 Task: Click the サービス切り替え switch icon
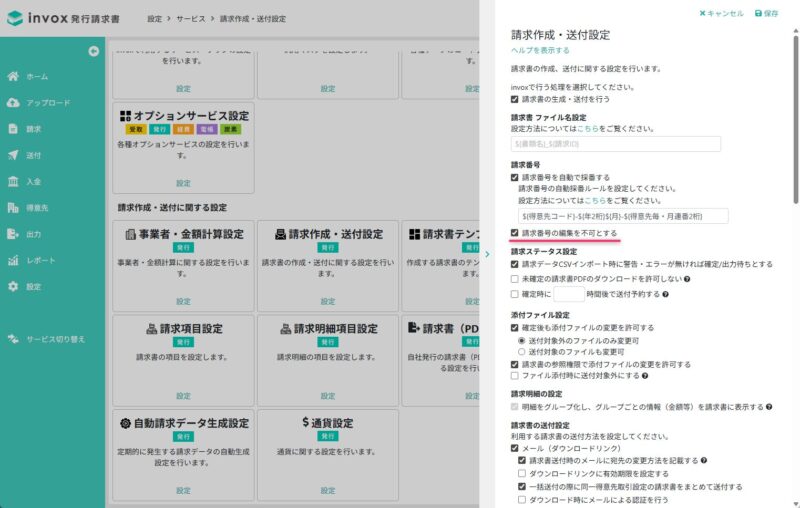click(x=13, y=339)
